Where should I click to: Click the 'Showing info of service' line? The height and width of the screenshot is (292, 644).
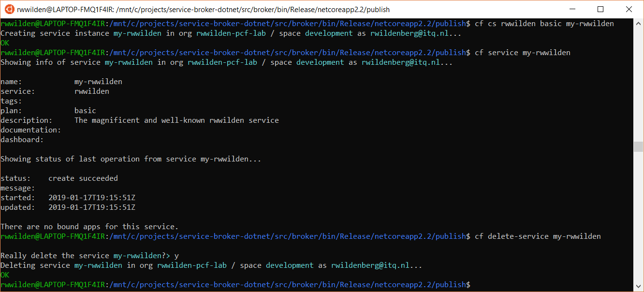click(x=226, y=62)
